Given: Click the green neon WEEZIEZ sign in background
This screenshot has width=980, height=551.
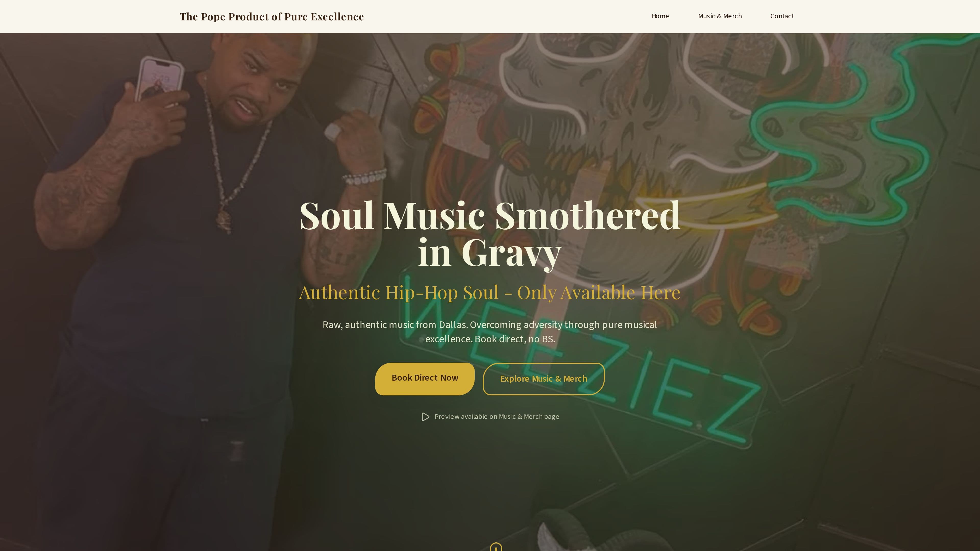Looking at the screenshot, I should tap(578, 361).
